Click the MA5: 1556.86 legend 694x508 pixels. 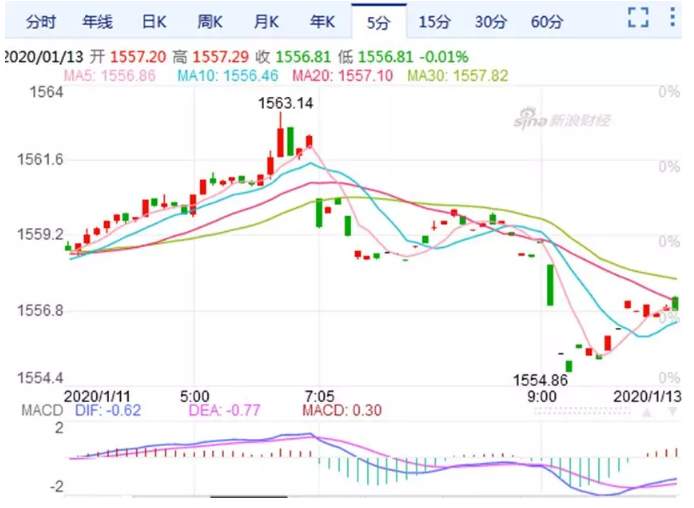[x=110, y=76]
